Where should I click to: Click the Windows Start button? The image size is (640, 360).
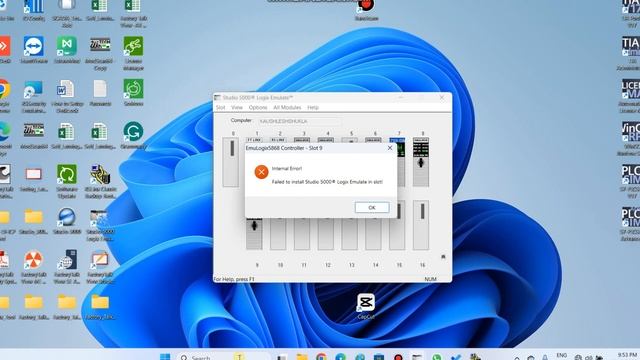pos(165,356)
